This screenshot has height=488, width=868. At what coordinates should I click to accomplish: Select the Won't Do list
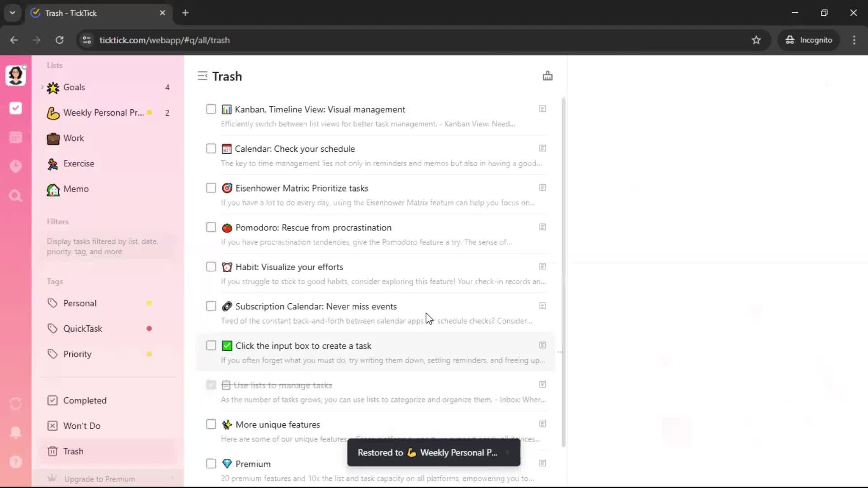(x=81, y=426)
